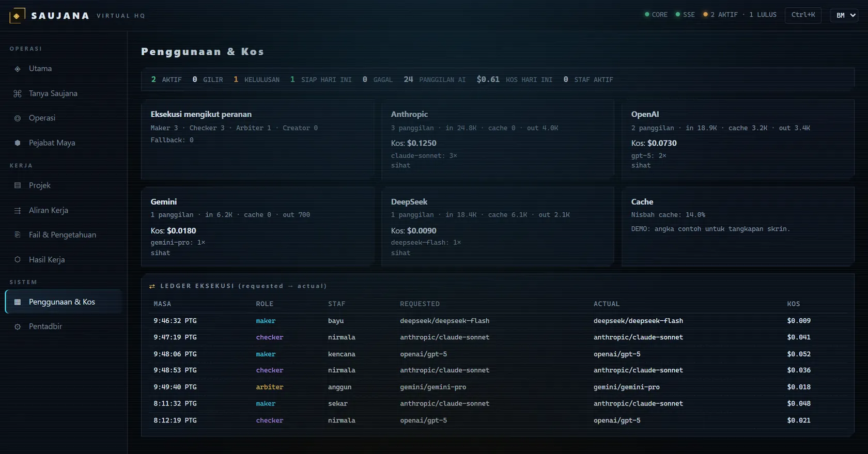
Task: Click requested 'gemini/gemini-pro' cell
Action: pos(433,387)
